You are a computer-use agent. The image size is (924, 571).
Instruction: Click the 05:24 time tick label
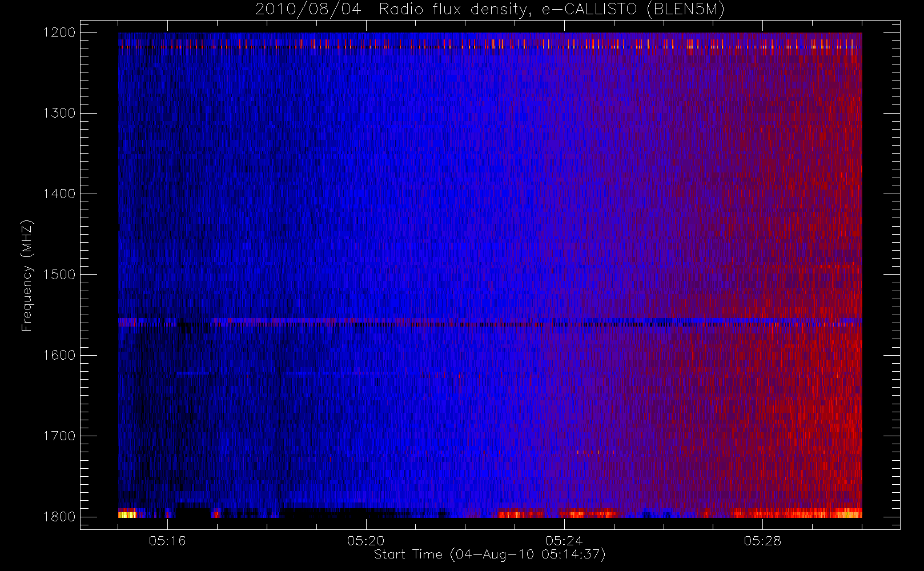point(564,541)
